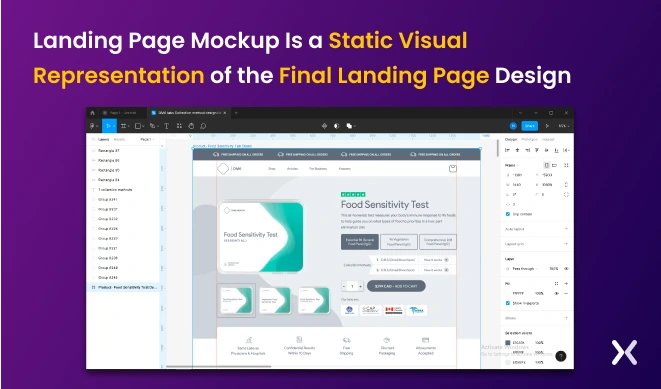Click the constrain proportions lock icon
This screenshot has height=389, width=661.
pyautogui.click(x=566, y=185)
